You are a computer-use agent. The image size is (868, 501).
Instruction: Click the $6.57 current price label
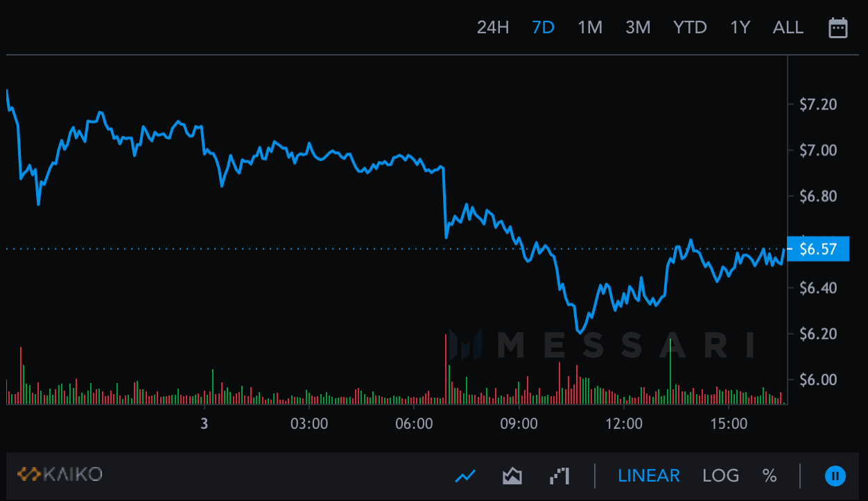tap(818, 248)
